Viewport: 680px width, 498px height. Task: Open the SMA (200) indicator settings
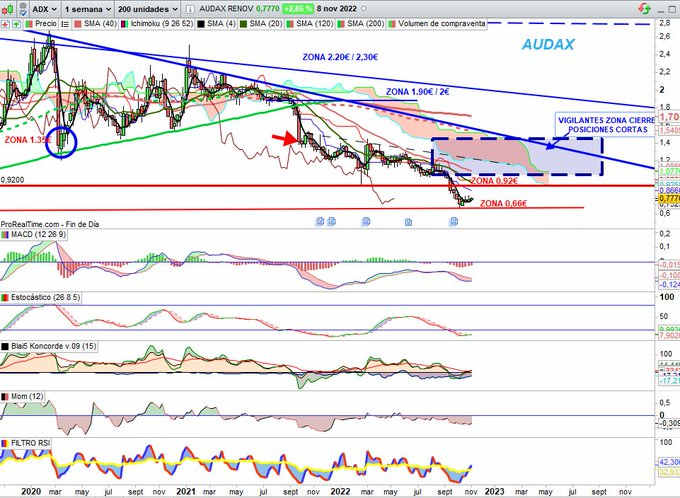pos(366,24)
